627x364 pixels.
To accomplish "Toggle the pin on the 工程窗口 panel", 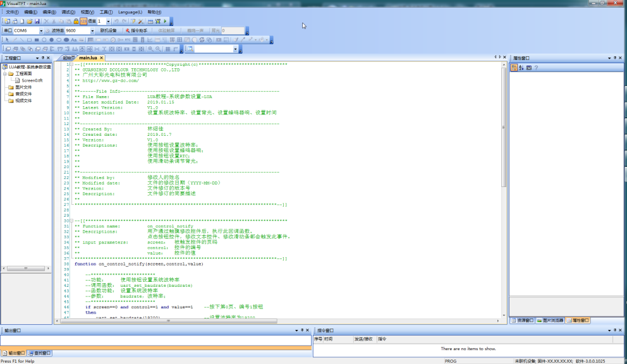I will 43,58.
